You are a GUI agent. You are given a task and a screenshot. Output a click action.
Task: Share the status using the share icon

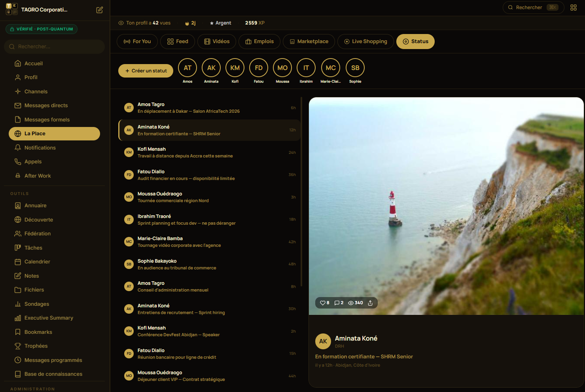tap(370, 303)
